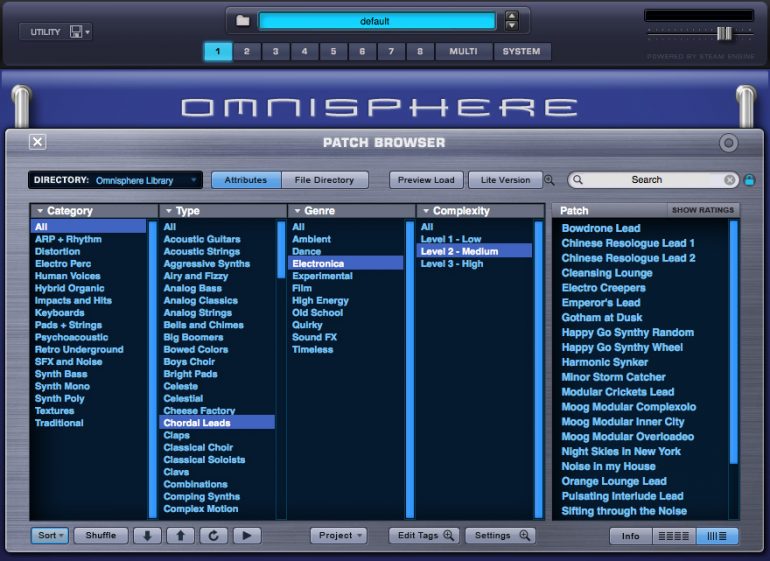Image resolution: width=770 pixels, height=561 pixels.
Task: Zoom the Edit Tags magnifier icon
Action: pyautogui.click(x=448, y=535)
